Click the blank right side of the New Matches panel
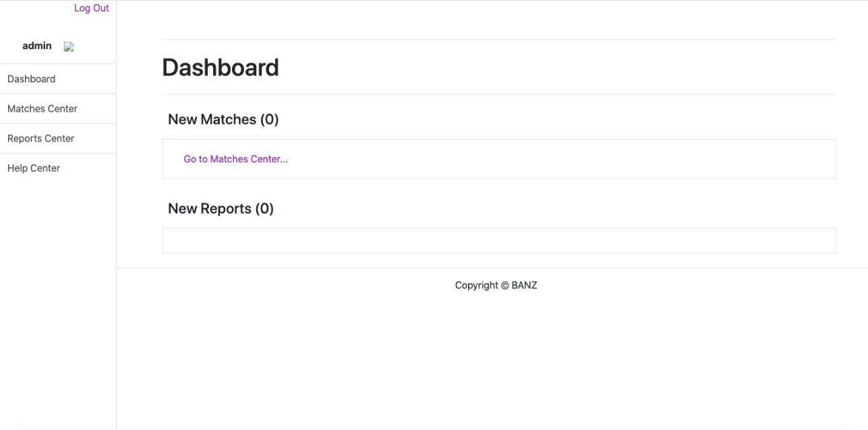The width and height of the screenshot is (868, 430). pos(607,159)
